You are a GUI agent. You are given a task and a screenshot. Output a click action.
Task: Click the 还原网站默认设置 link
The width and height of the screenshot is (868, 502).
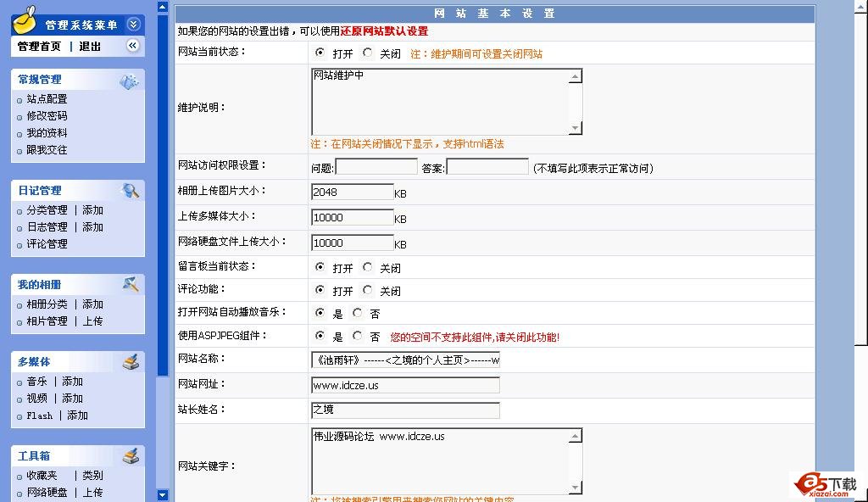click(384, 31)
